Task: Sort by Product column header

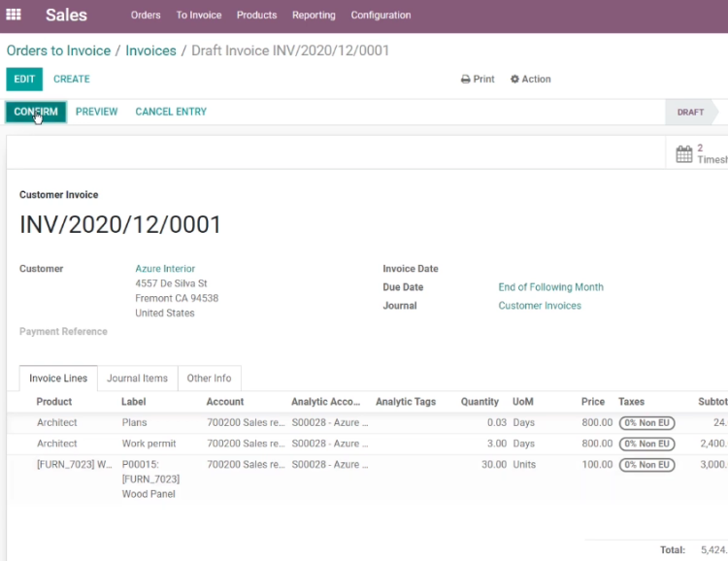Action: (x=53, y=402)
